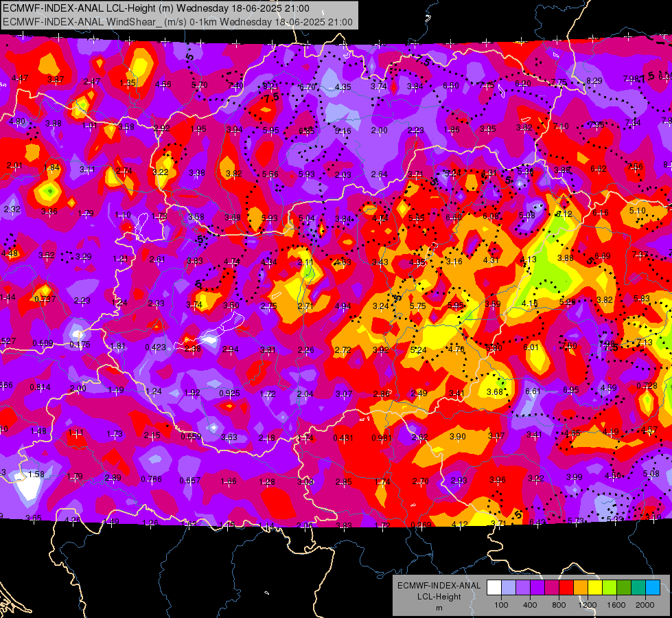Image resolution: width=672 pixels, height=618 pixels.
Task: Click the wind shear value 1.58
Action: pyautogui.click(x=36, y=474)
